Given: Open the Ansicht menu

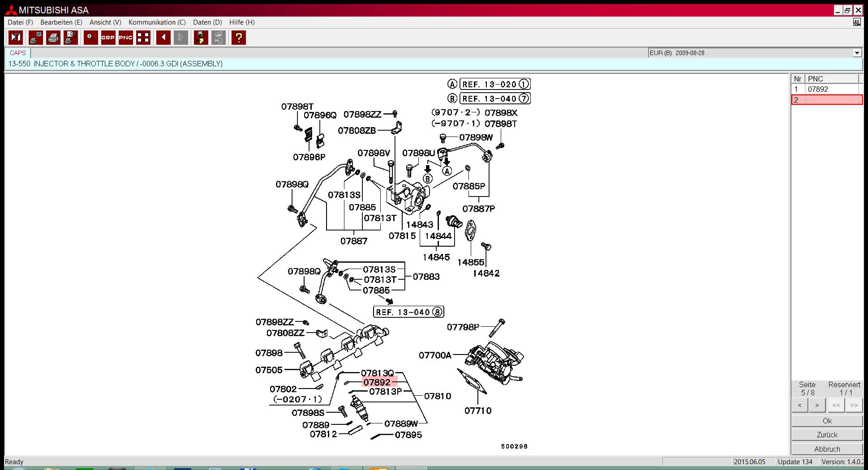Looking at the screenshot, I should coord(105,22).
